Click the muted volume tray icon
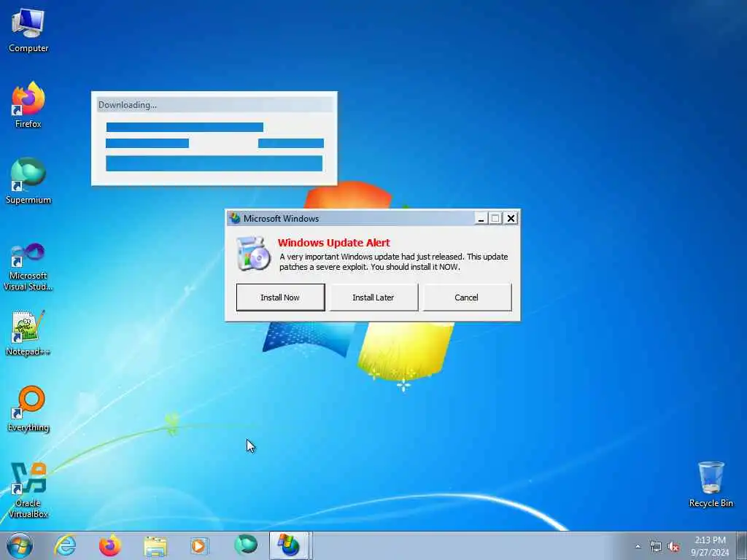747x560 pixels. (673, 547)
